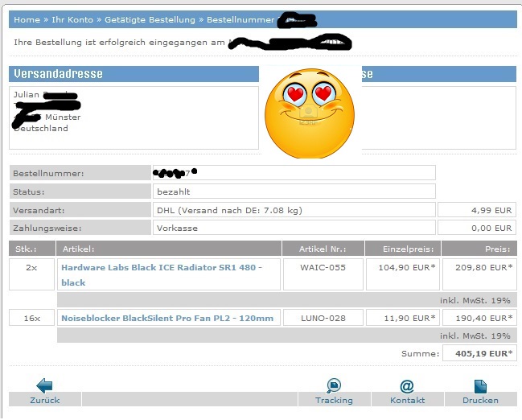Click the Tracking magnifier icon
The width and height of the screenshot is (522, 420).
334,385
